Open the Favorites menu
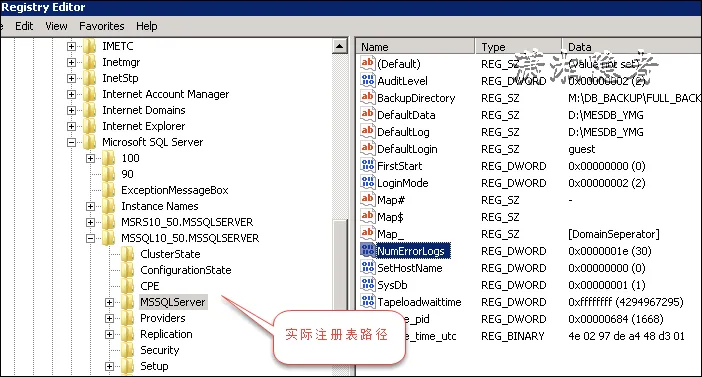The height and width of the screenshot is (377, 702). pyautogui.click(x=102, y=26)
